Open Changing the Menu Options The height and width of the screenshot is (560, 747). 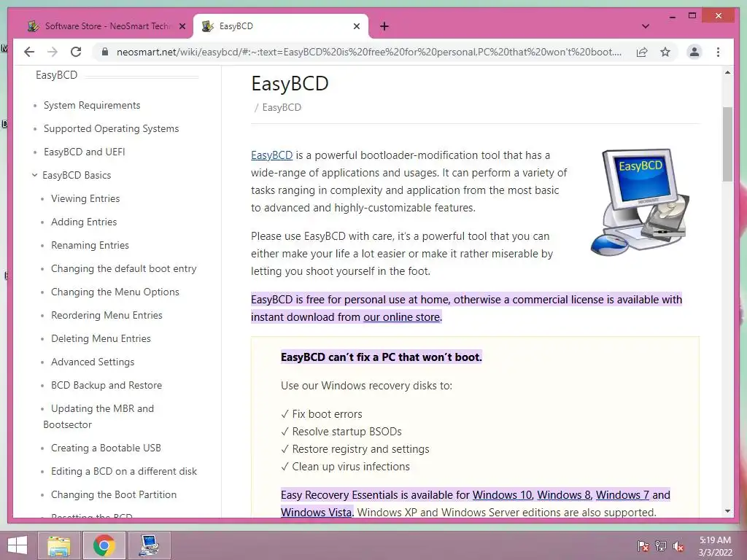click(115, 292)
